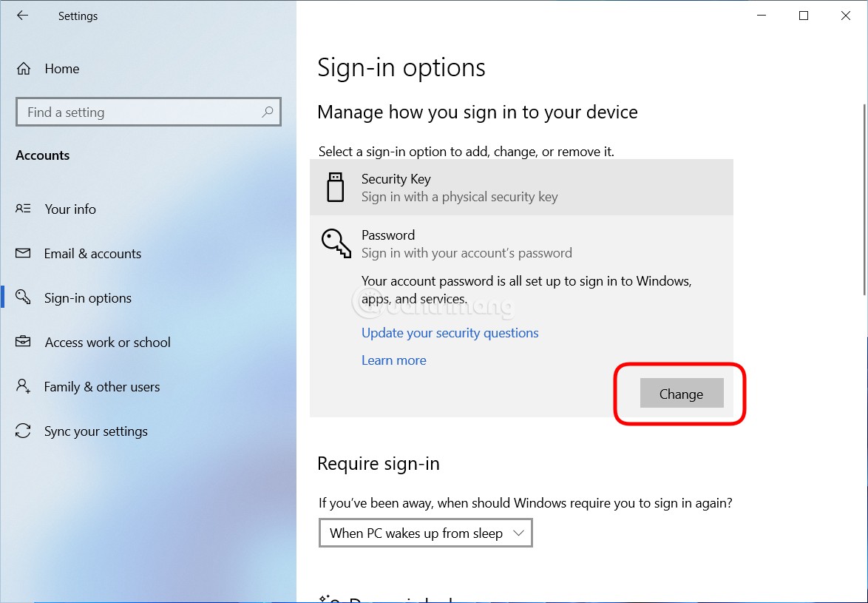Click the back arrow to leave Settings
The image size is (868, 603).
pos(23,16)
